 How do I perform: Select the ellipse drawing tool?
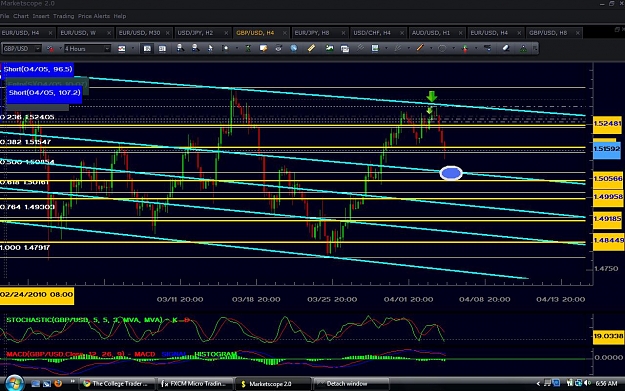(x=442, y=48)
